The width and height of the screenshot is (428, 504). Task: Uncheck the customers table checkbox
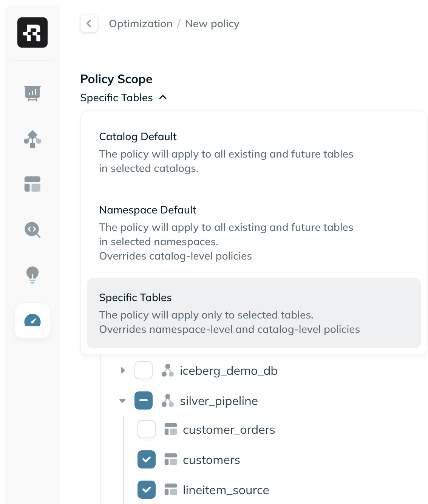click(146, 459)
